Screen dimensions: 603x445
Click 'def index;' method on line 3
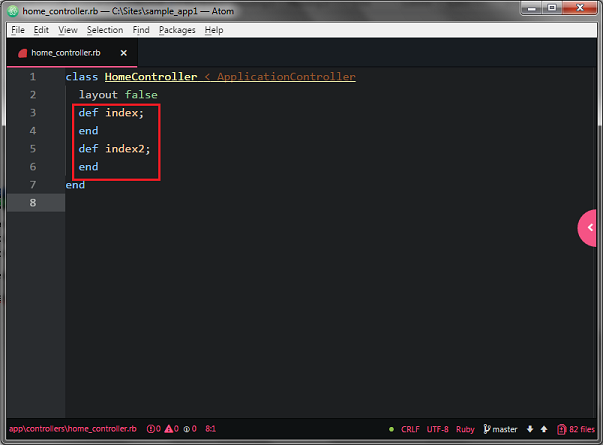[x=111, y=113]
